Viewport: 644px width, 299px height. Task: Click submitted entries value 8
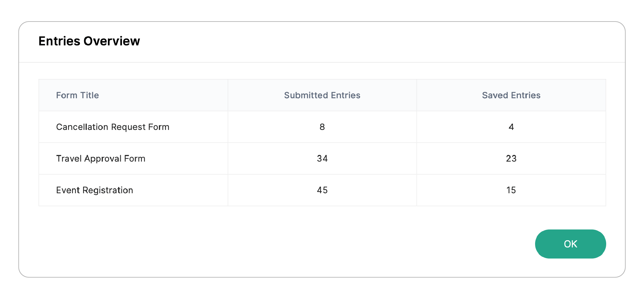(x=322, y=127)
